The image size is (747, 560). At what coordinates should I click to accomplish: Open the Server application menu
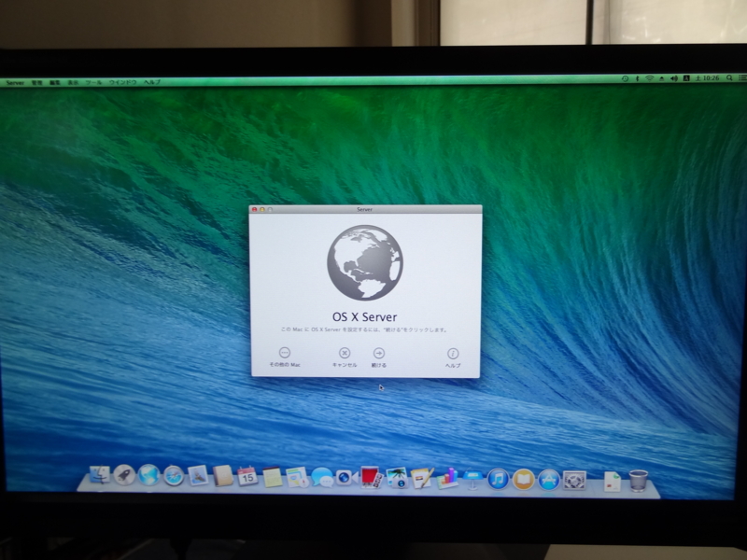[x=15, y=83]
